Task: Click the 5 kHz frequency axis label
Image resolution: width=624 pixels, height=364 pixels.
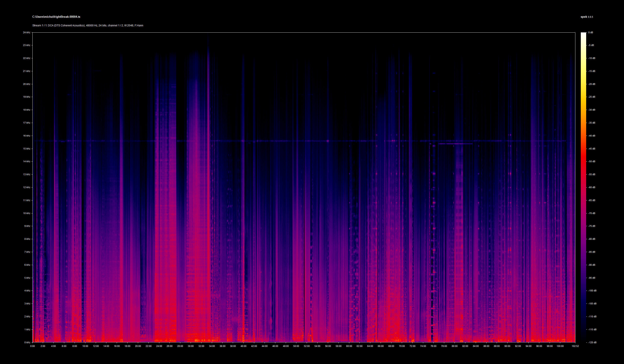Action: [27, 278]
